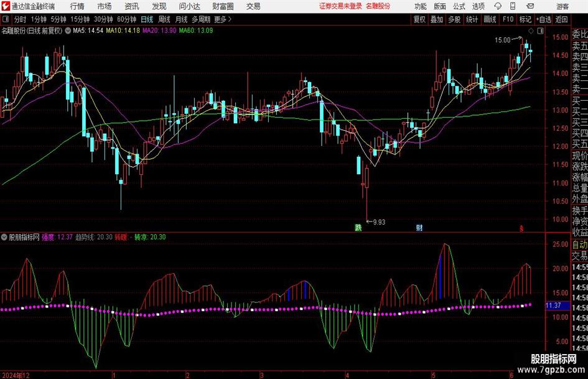Image resolution: width=588 pixels, height=379 pixels.
Task: Open the 市场 menu
Action: [105, 6]
